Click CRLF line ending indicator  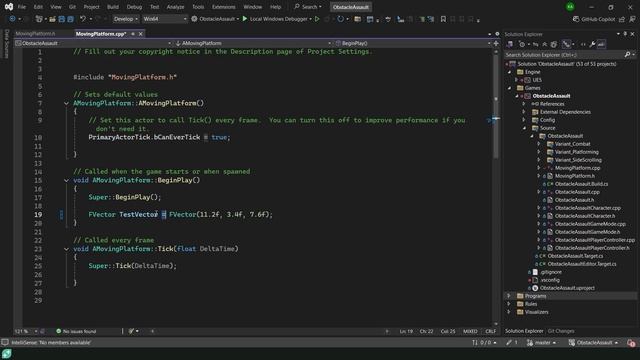click(490, 331)
